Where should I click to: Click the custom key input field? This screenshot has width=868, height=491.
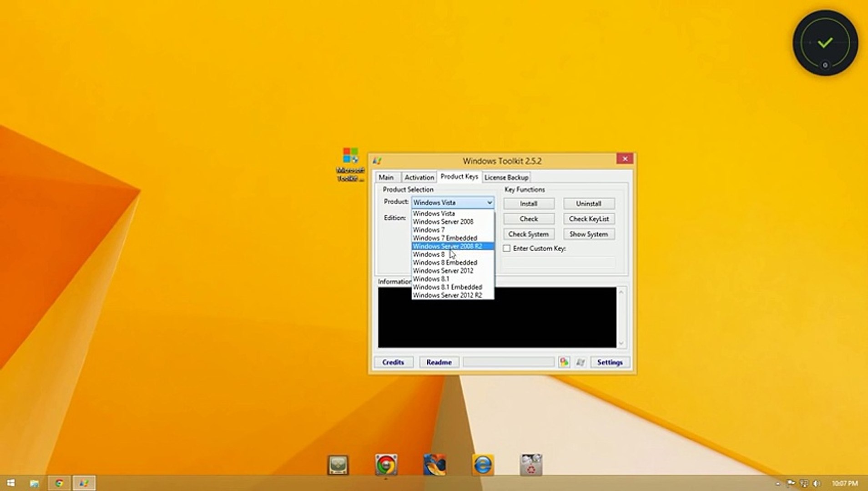[559, 263]
